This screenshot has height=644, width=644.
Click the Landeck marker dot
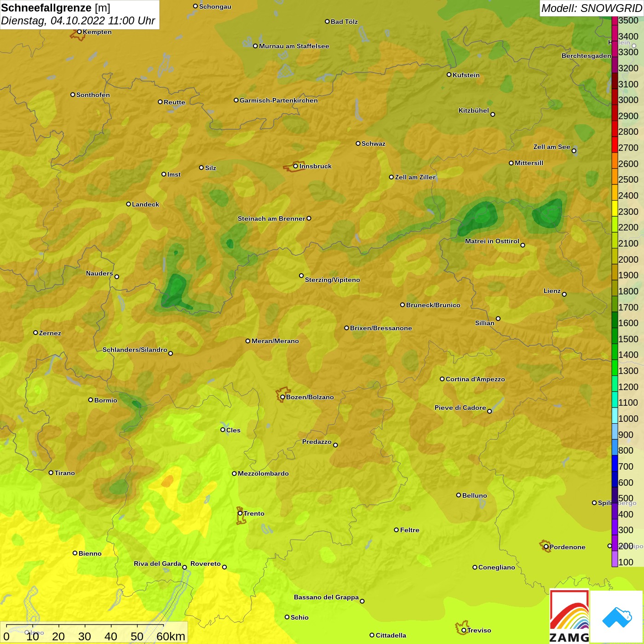click(128, 204)
